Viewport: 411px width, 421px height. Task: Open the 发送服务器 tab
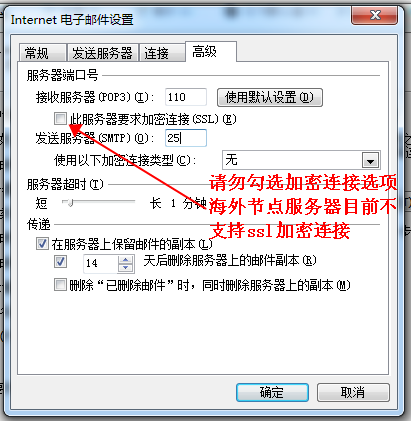point(102,53)
